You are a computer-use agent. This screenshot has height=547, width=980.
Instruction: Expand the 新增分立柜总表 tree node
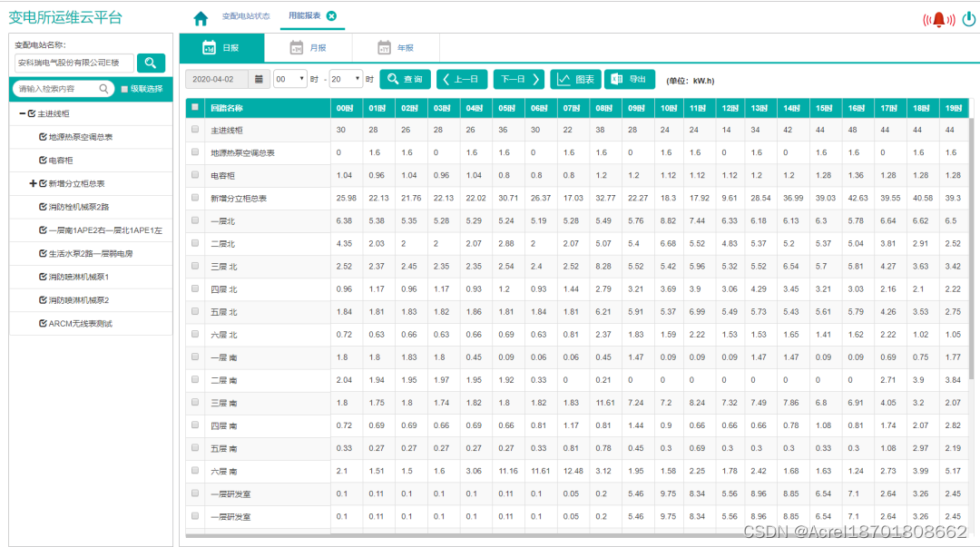[33, 183]
